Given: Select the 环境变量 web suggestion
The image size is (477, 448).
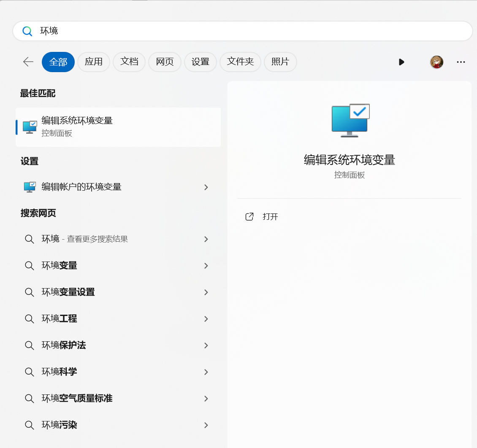Looking at the screenshot, I should (x=118, y=266).
